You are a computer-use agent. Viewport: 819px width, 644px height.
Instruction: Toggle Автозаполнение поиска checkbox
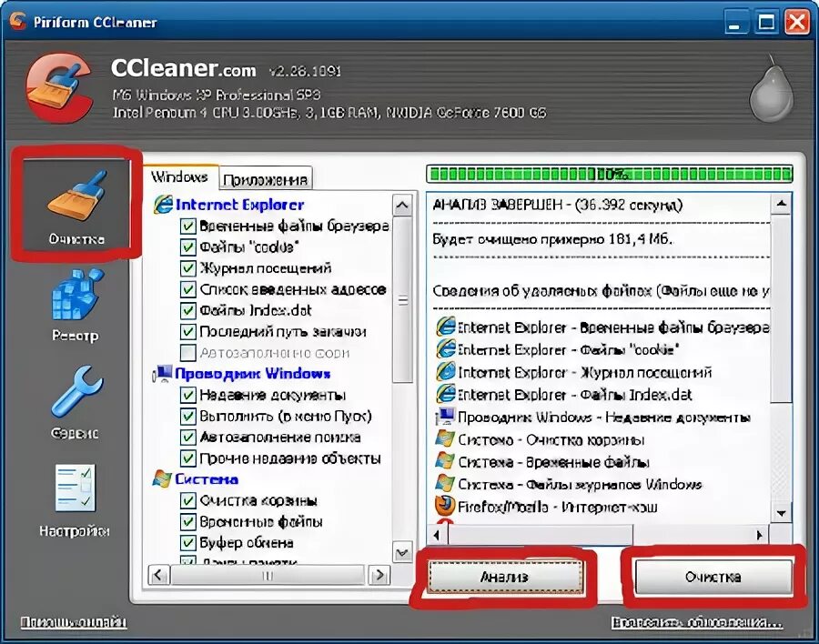tap(187, 438)
